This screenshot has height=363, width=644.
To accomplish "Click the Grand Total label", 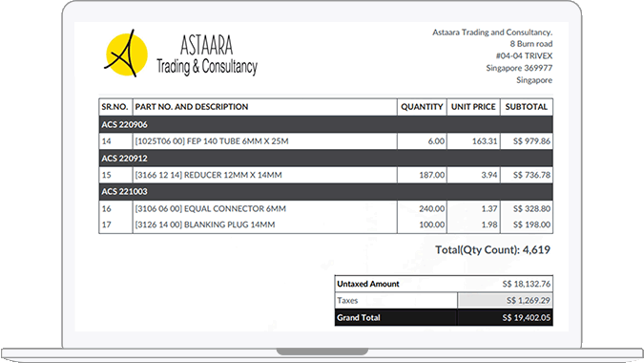I will click(x=359, y=317).
